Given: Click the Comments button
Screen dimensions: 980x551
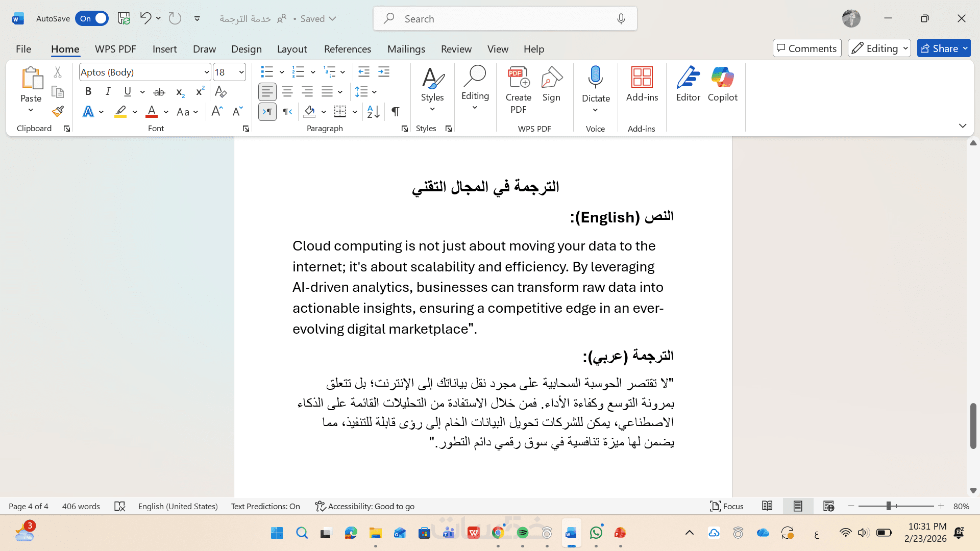Looking at the screenshot, I should pos(806,48).
